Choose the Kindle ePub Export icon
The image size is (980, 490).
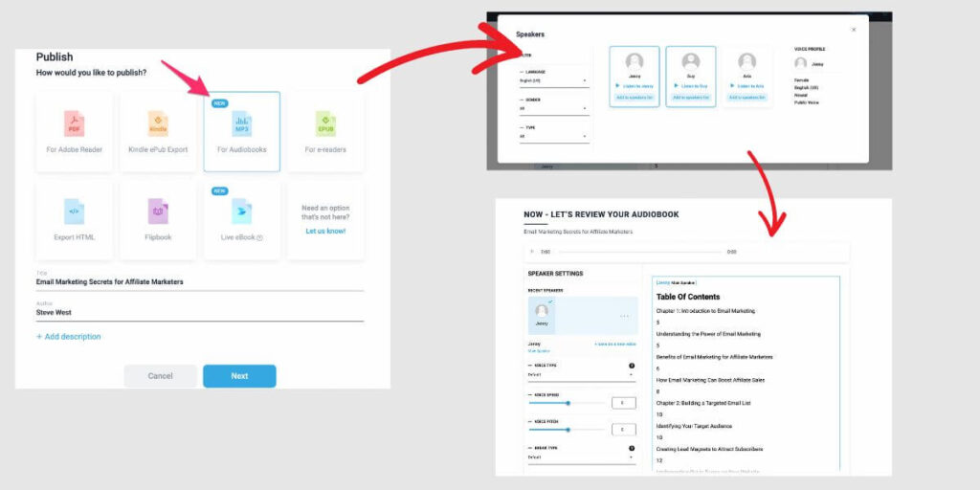click(158, 123)
